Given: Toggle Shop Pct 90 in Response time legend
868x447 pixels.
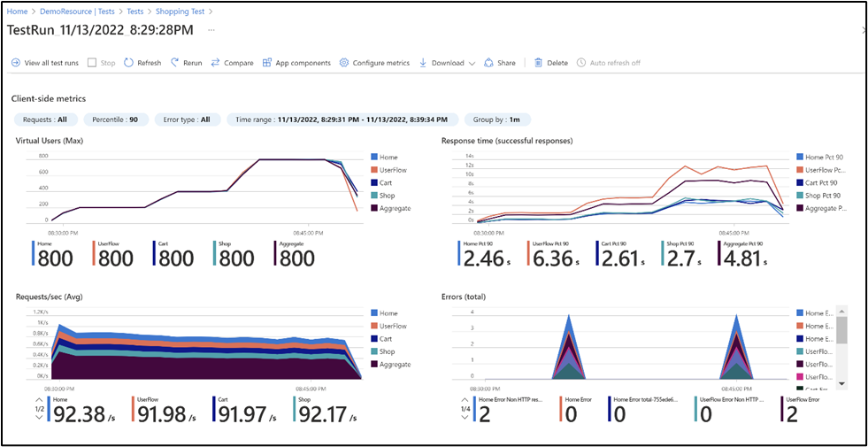Looking at the screenshot, I should [x=817, y=196].
